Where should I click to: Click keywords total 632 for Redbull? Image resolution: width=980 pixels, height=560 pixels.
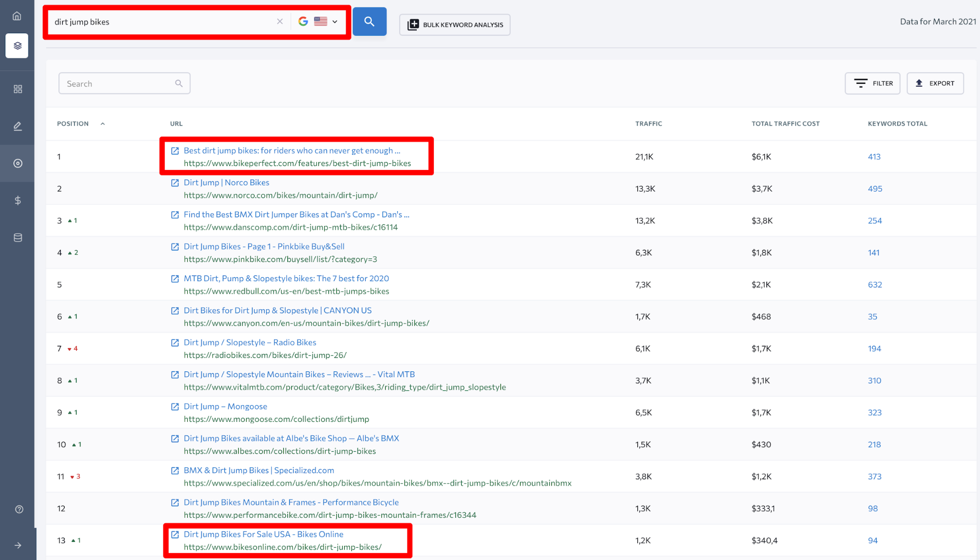tap(875, 285)
